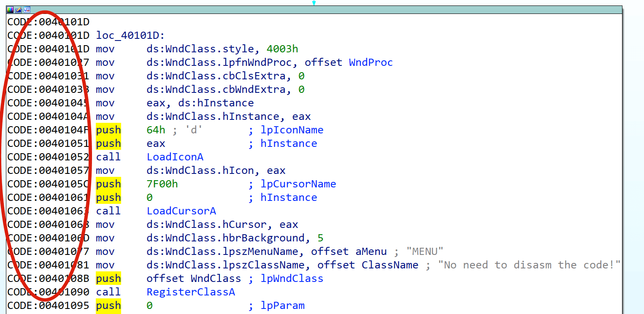This screenshot has height=314, width=644.
Task: Select the teal node title bar
Action: (x=314, y=10)
